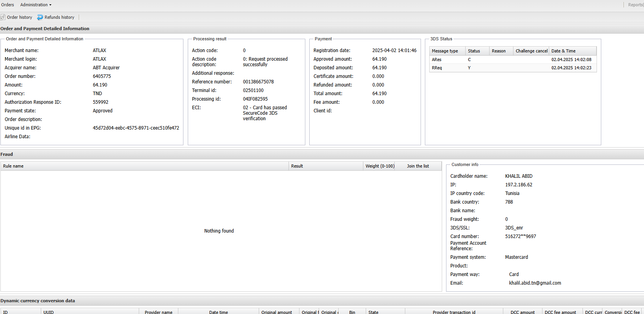644x314 pixels.
Task: Click the Refunds history blue arrow icon
Action: (x=40, y=17)
